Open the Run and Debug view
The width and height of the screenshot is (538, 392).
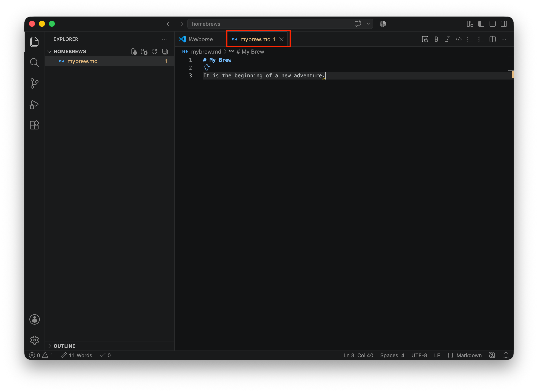pos(34,104)
